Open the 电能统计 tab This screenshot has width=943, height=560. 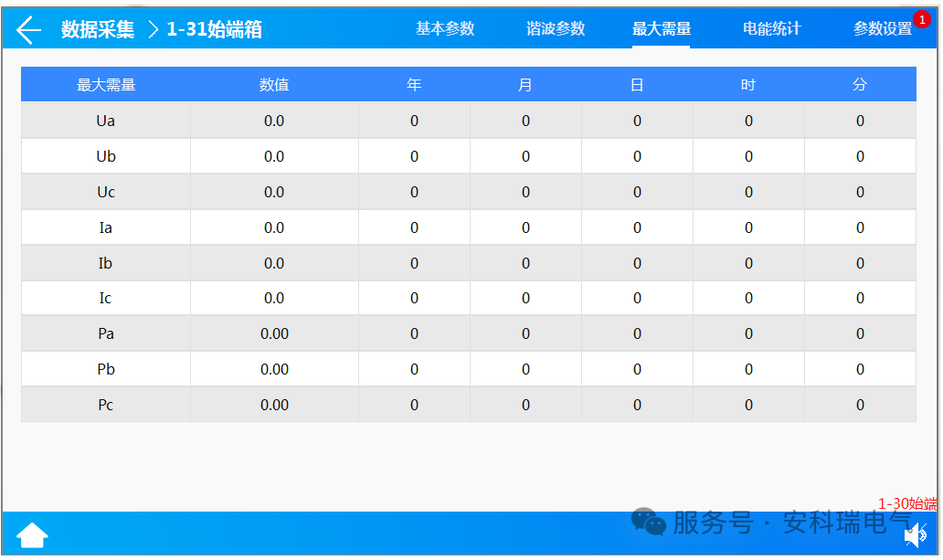771,28
